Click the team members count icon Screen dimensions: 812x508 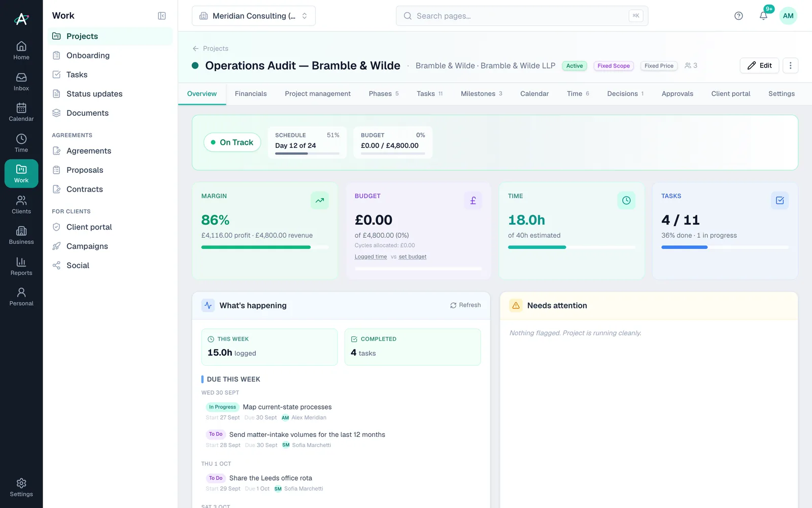[691, 66]
